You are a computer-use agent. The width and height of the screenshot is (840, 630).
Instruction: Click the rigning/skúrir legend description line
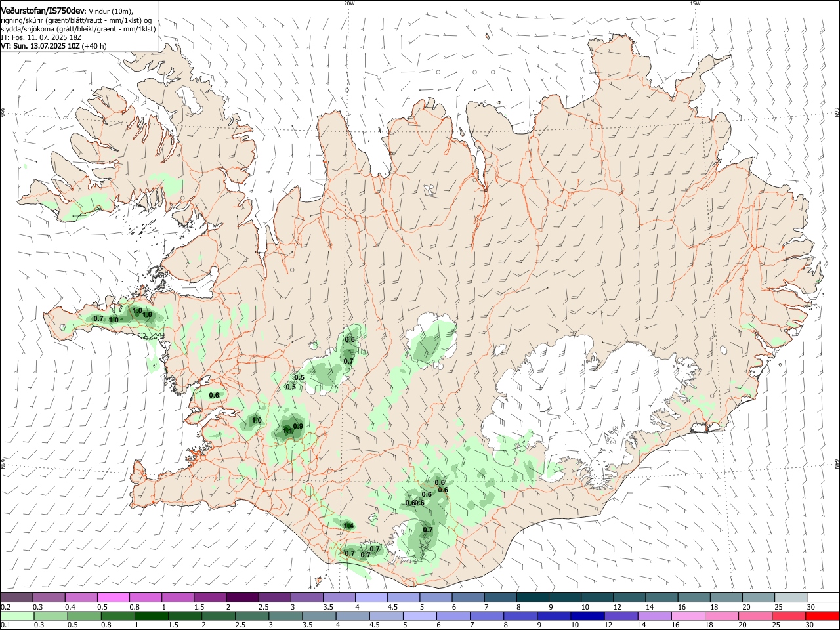pos(76,20)
